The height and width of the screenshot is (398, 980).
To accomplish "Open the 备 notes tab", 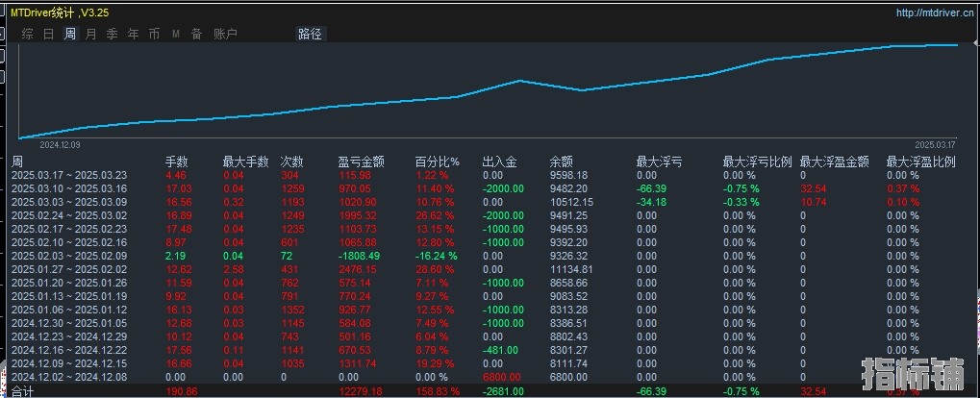I will pyautogui.click(x=197, y=34).
